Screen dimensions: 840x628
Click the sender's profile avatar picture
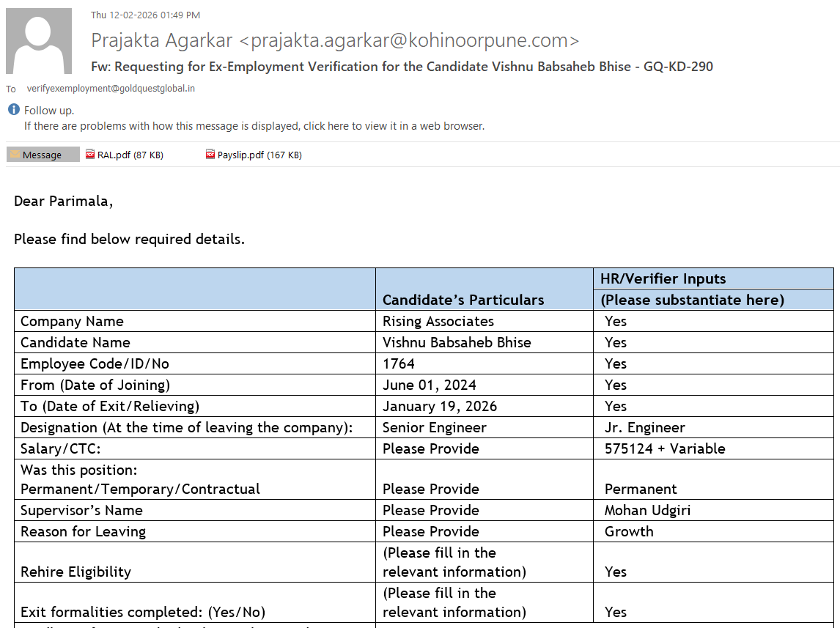tap(39, 41)
